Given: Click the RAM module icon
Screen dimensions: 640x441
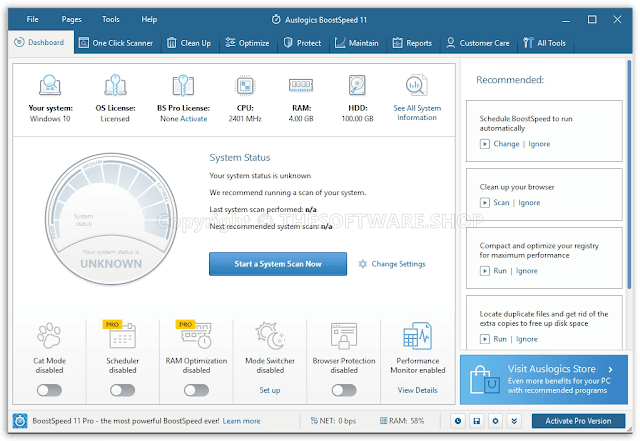Looking at the screenshot, I should coord(301,85).
